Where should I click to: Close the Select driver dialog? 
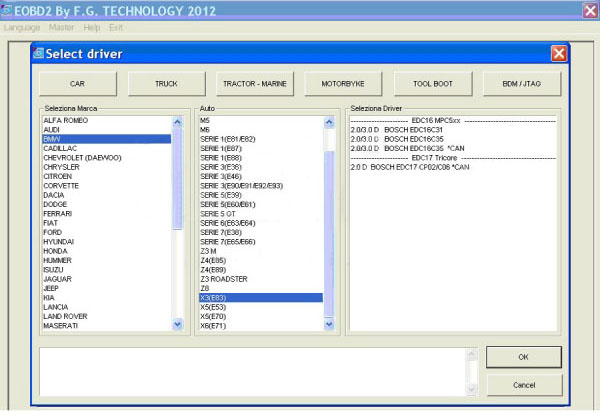558,52
